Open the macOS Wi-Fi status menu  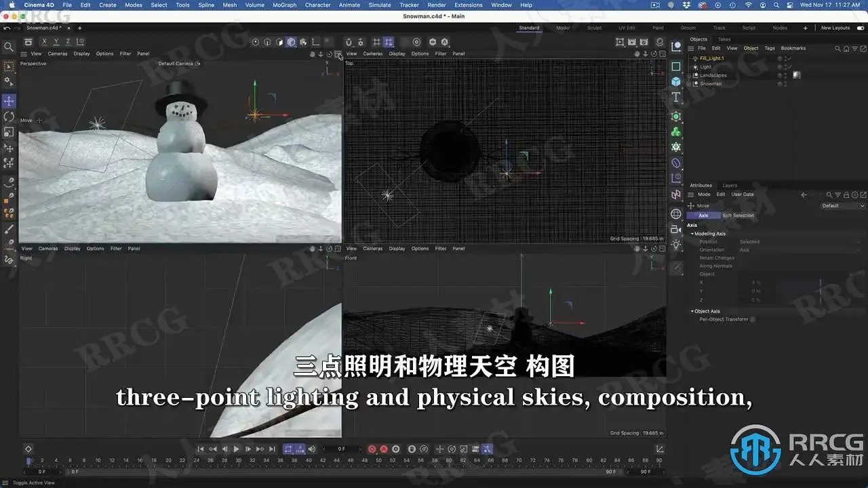pyautogui.click(x=748, y=5)
